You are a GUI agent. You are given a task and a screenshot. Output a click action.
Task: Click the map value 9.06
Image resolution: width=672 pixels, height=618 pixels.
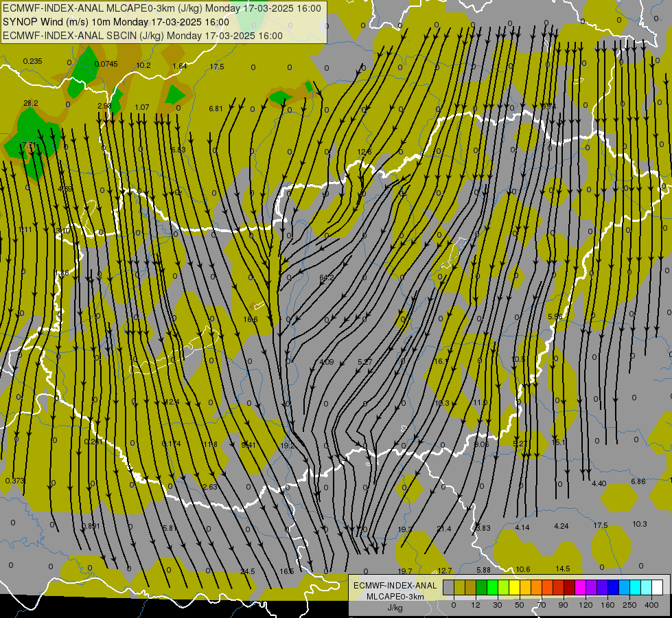481,444
